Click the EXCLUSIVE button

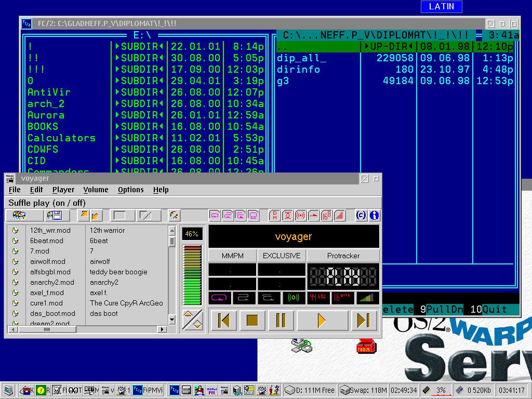pos(282,256)
